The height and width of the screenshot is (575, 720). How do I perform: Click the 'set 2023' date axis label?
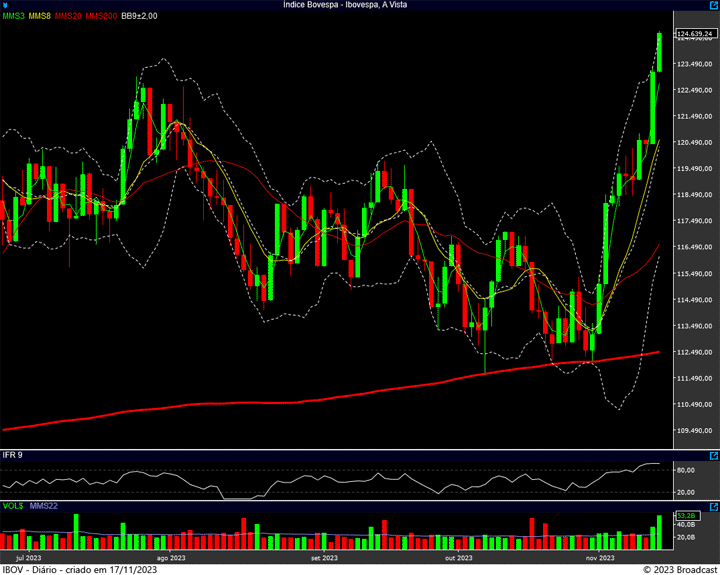(x=325, y=557)
